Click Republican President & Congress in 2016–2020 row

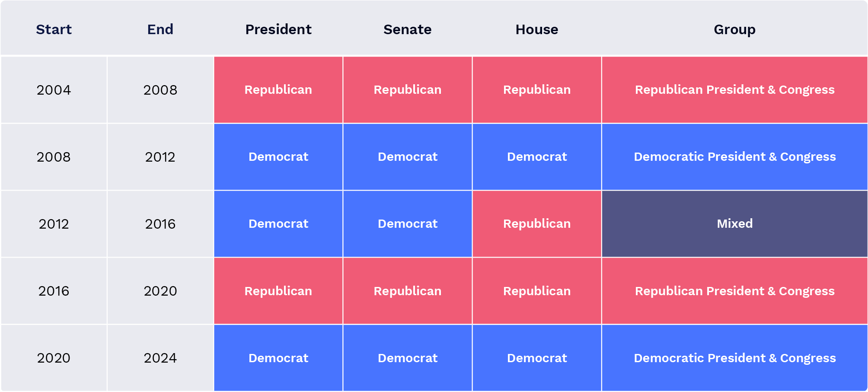pyautogui.click(x=734, y=291)
